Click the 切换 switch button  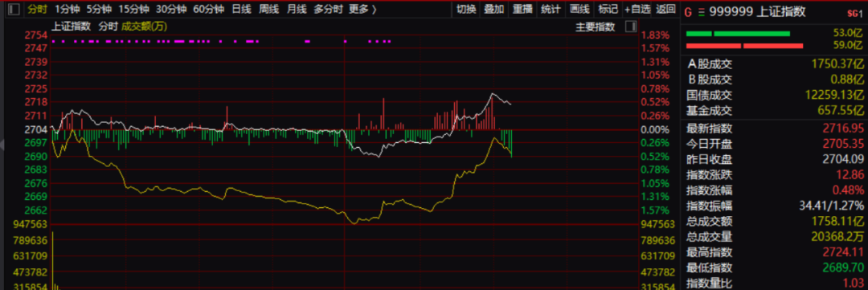coord(465,9)
